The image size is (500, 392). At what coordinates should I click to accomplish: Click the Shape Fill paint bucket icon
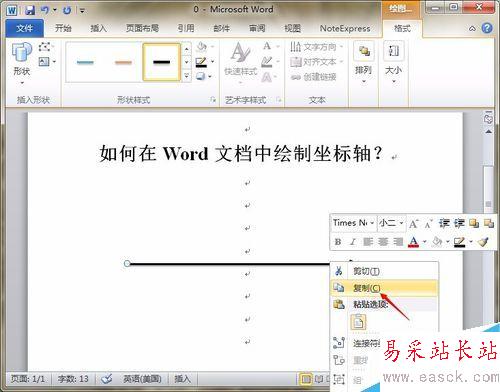pyautogui.click(x=202, y=47)
